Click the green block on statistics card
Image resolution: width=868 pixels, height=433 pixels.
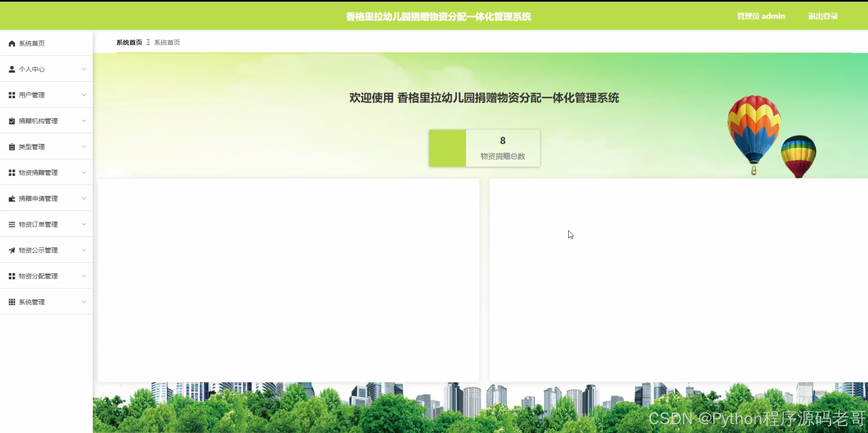[x=447, y=148]
